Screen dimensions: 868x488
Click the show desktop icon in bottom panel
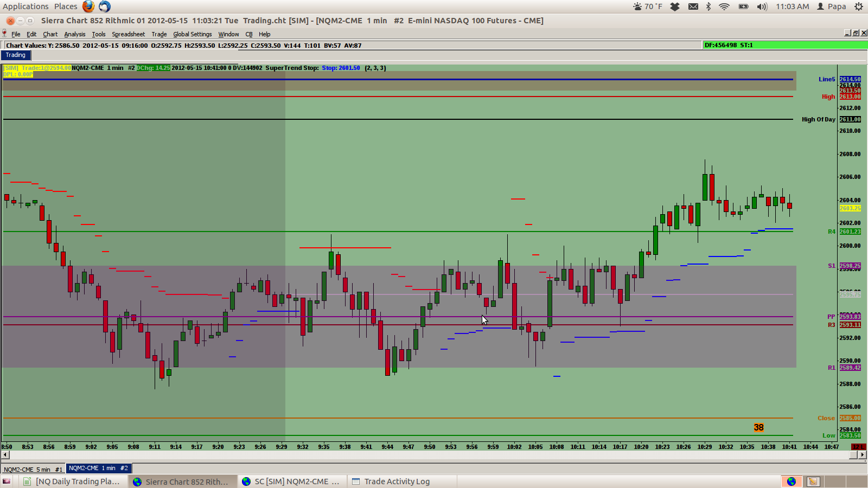click(7, 481)
